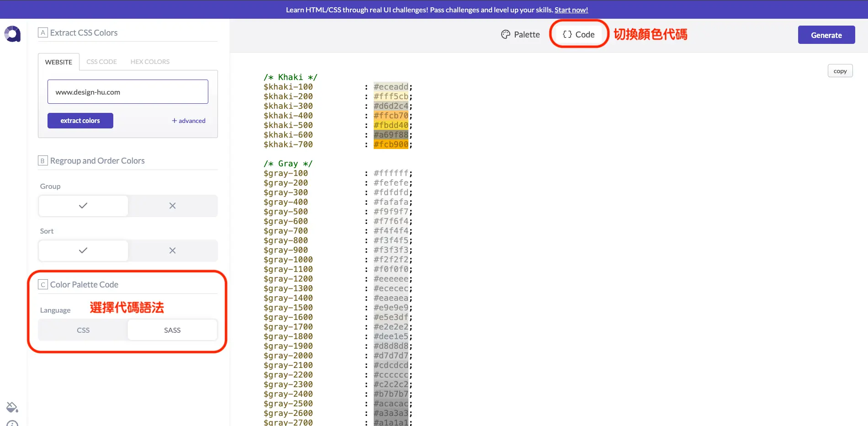Disable grouping with the Group X option

(172, 206)
